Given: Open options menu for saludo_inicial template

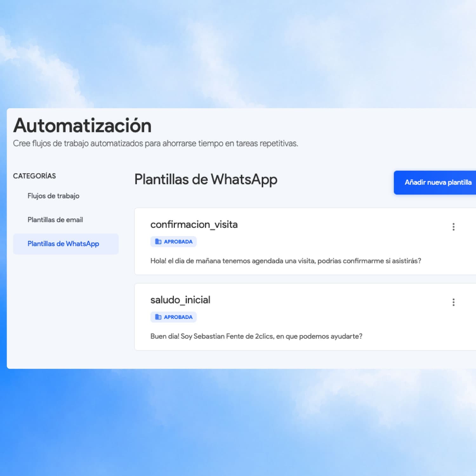Looking at the screenshot, I should pyautogui.click(x=453, y=302).
